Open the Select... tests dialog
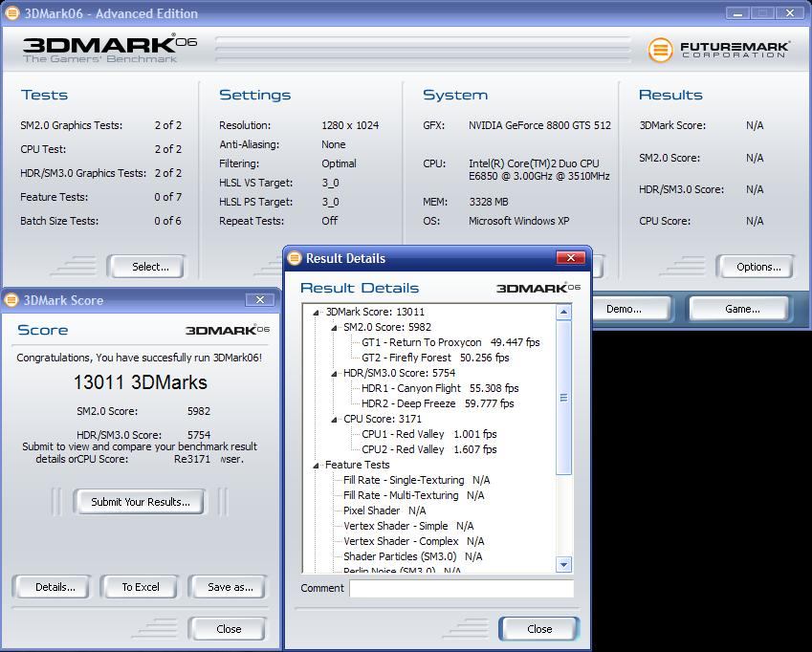Screen dimensions: 812x652 click(x=146, y=267)
